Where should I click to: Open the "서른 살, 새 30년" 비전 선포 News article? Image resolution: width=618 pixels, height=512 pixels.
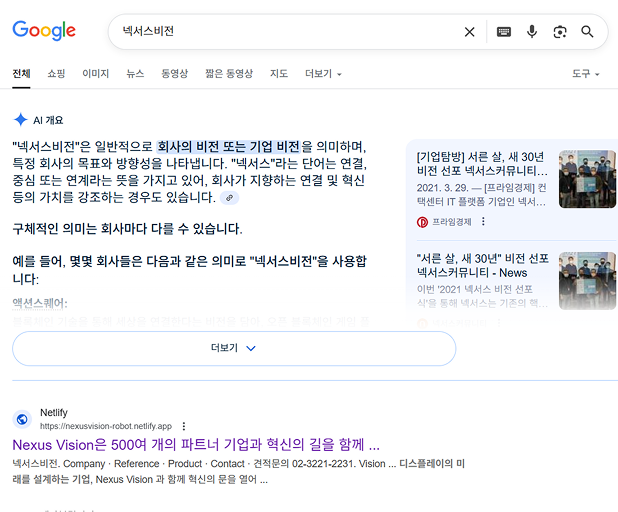pos(482,265)
